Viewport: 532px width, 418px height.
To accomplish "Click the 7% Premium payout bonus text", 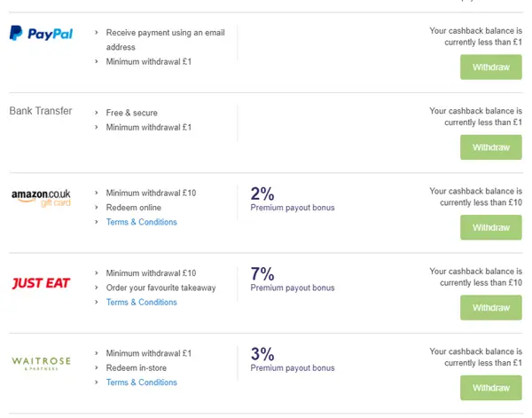I will (293, 280).
